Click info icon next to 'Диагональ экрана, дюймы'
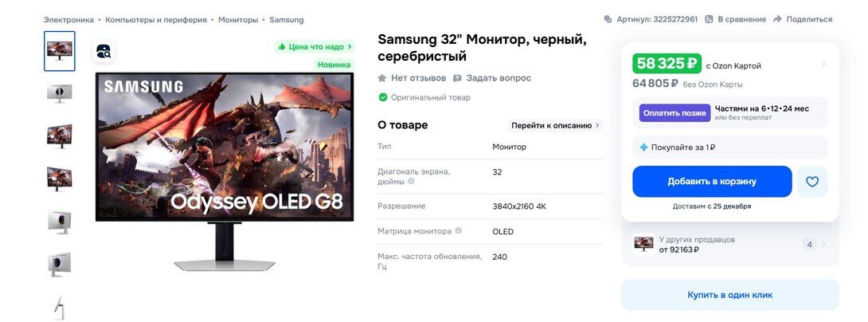Screen dimensions: 868x322 (411, 182)
